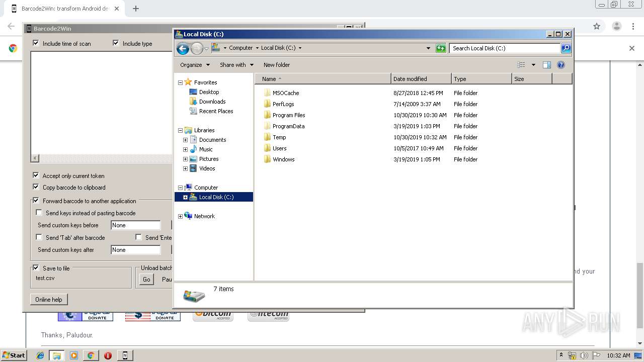Select Downloads under Favorites
644x362 pixels.
(212, 102)
